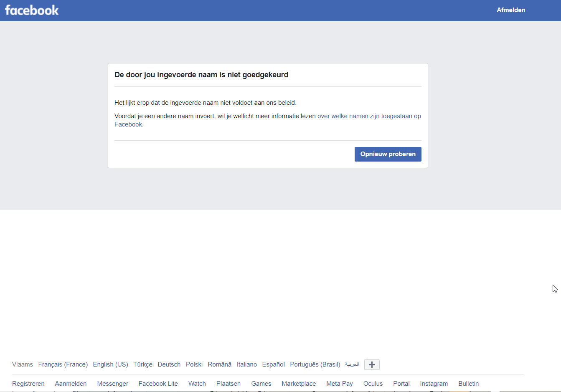Select Français (France) language
Viewport: 561px width, 392px height.
point(63,364)
